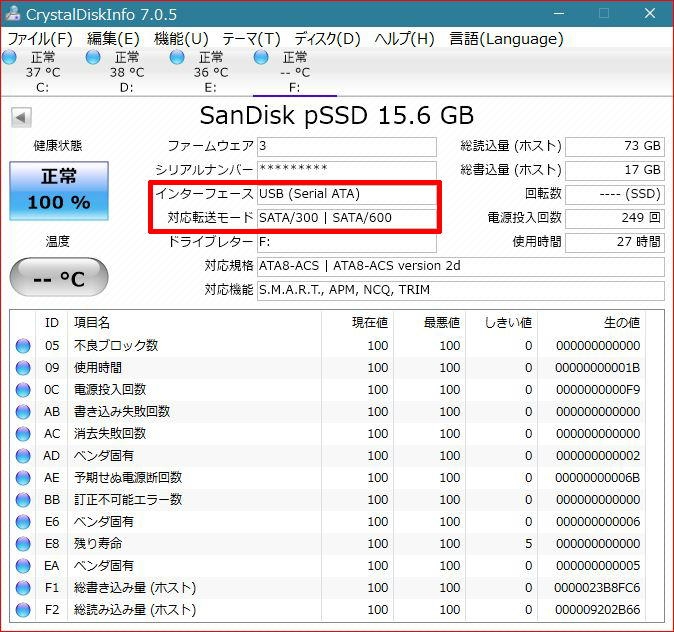Click power on hours value 27 時間
674x632 pixels.
[x=615, y=243]
